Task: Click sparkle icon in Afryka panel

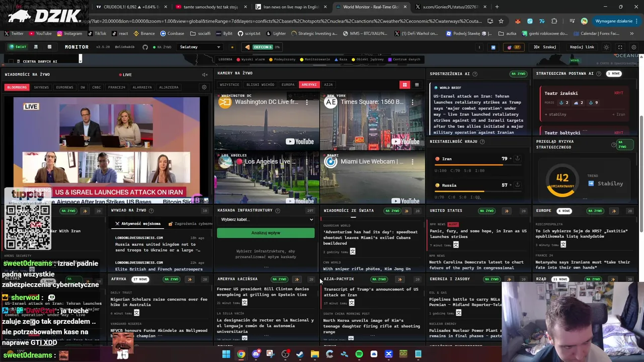Action: [190, 279]
